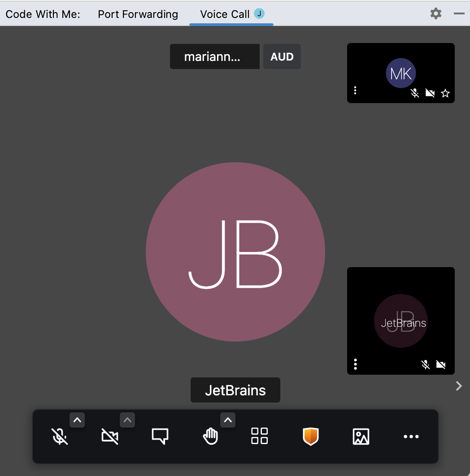Turn on camera in call toolbar
This screenshot has height=476, width=470.
pyautogui.click(x=110, y=436)
